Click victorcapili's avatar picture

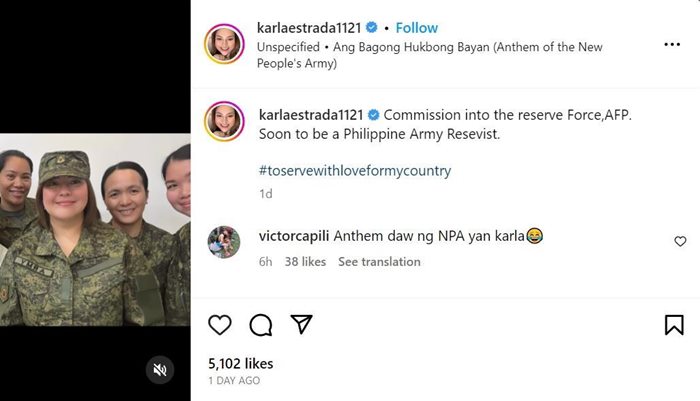pyautogui.click(x=224, y=241)
